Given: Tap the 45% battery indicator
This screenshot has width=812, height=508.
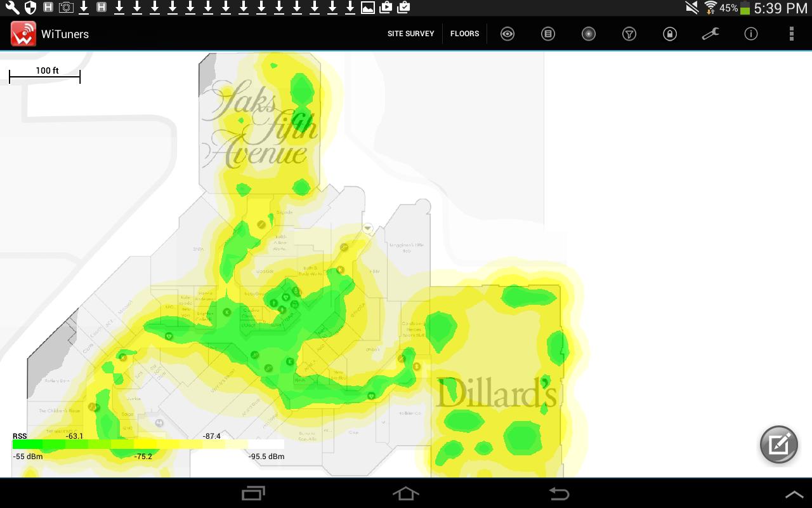Looking at the screenshot, I should pos(735,8).
